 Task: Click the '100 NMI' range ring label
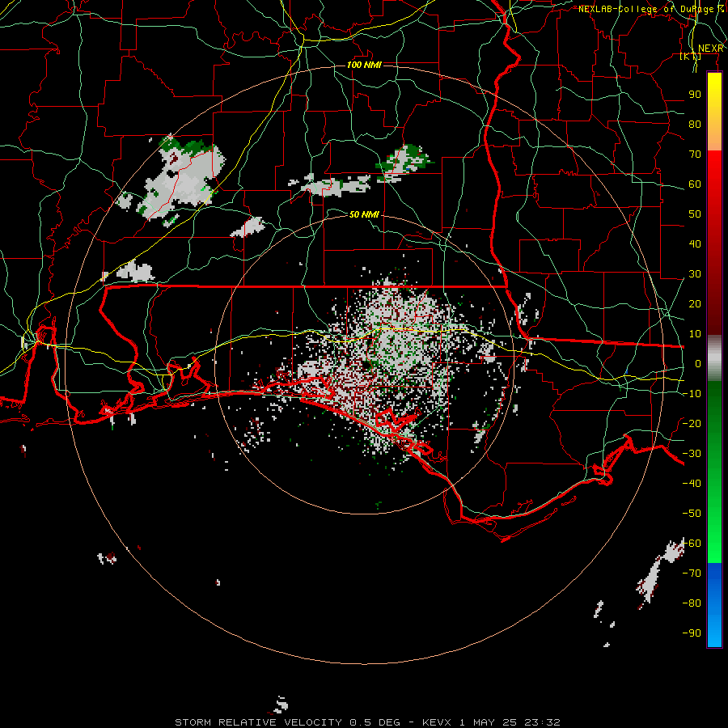pyautogui.click(x=364, y=65)
